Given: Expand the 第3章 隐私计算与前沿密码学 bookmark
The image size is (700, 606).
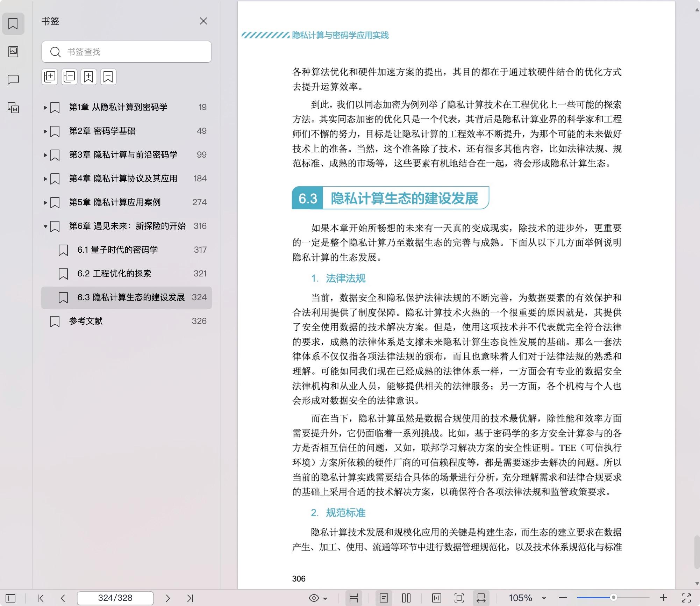Looking at the screenshot, I should [x=45, y=155].
